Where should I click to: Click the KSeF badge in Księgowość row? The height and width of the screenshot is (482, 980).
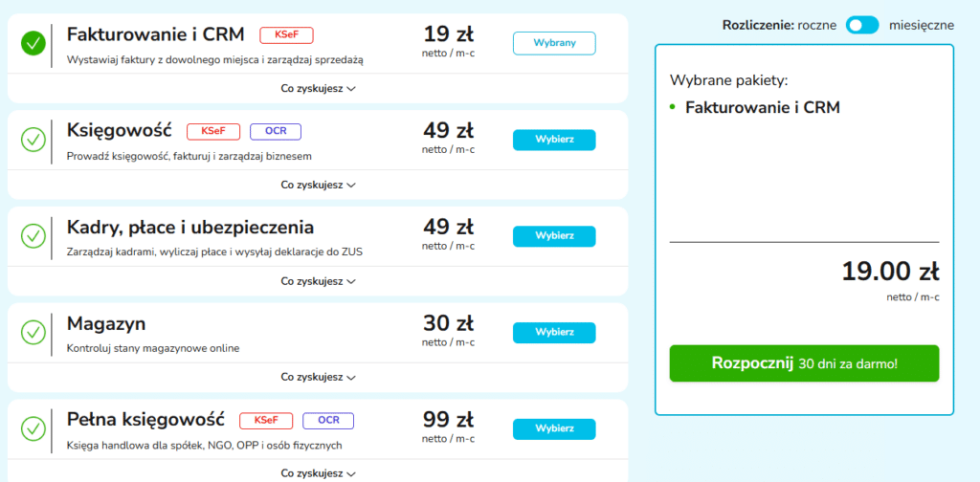coord(212,131)
